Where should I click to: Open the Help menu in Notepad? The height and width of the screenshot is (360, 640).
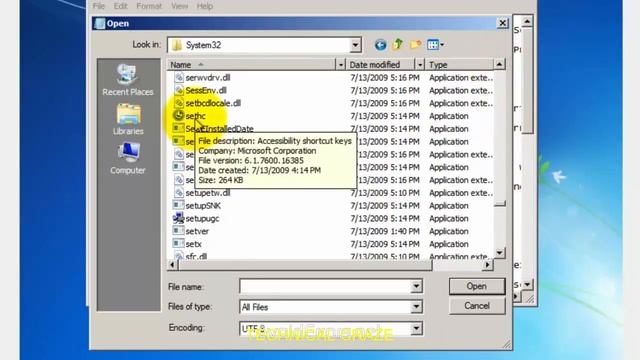[x=204, y=6]
